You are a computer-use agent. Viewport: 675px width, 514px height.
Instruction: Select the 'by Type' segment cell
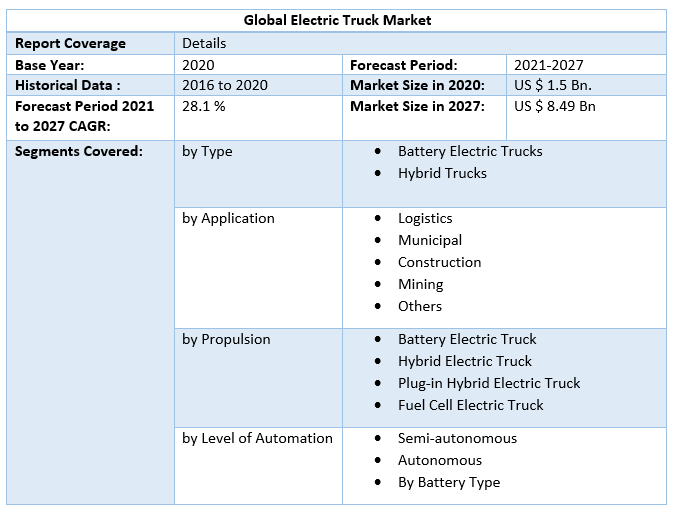pyautogui.click(x=207, y=151)
